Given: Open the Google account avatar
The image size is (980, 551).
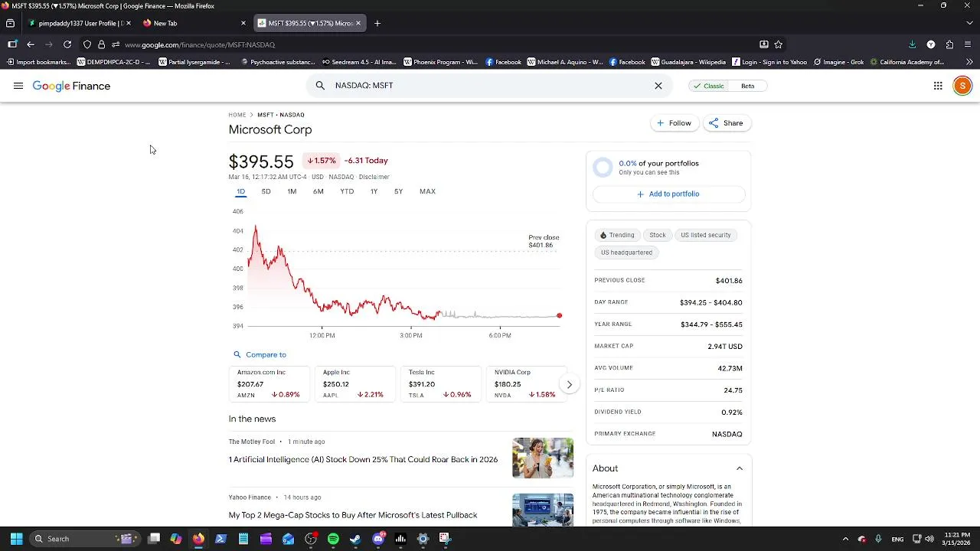Looking at the screenshot, I should [x=962, y=86].
